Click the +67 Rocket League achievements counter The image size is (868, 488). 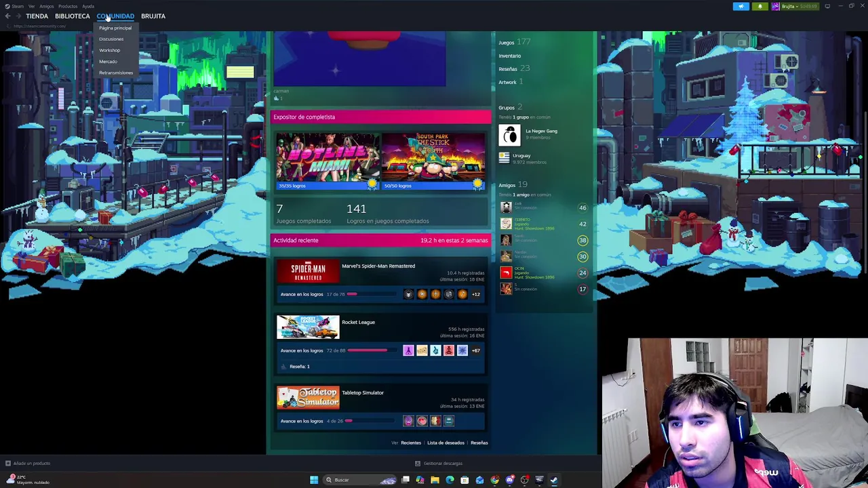tap(475, 350)
